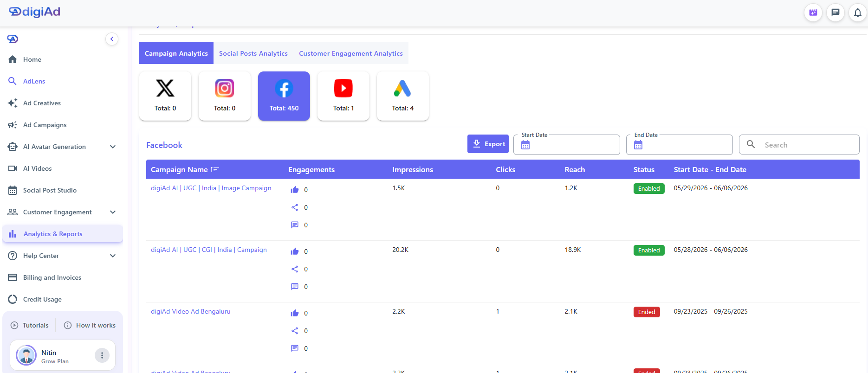Image resolution: width=868 pixels, height=373 pixels.
Task: Click the Status column header
Action: coord(644,170)
